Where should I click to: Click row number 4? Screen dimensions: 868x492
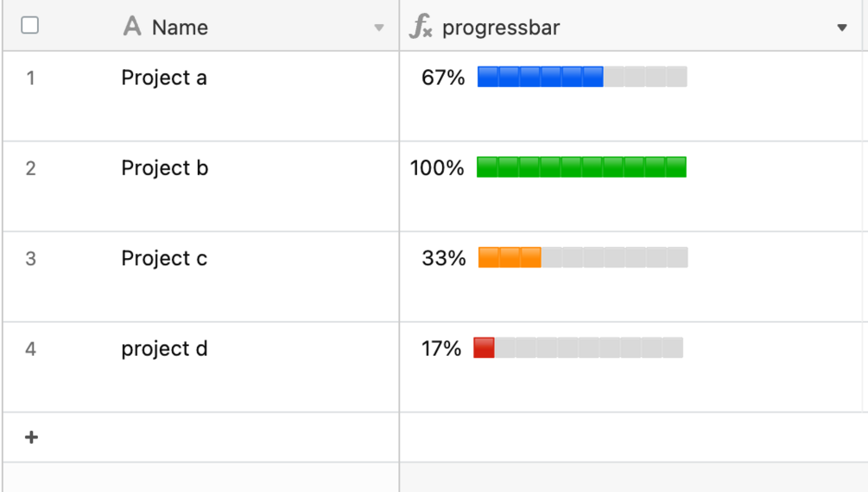(31, 350)
